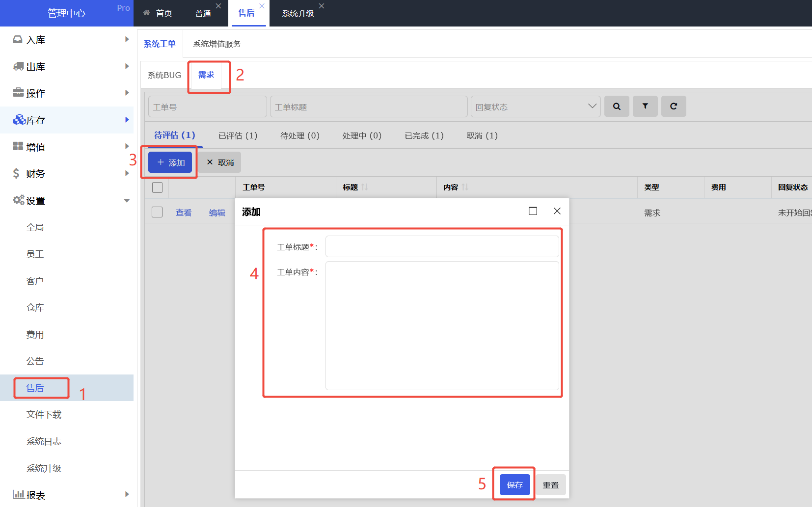Open 售后 in the sidebar

(35, 388)
